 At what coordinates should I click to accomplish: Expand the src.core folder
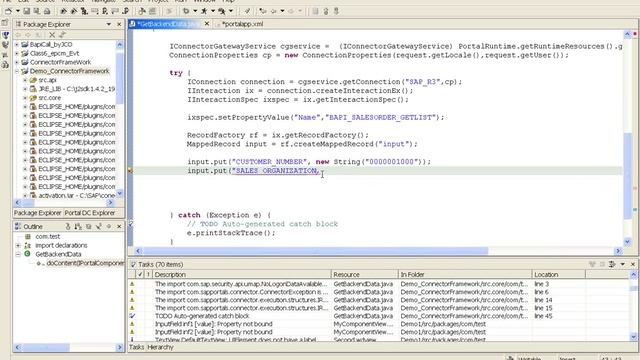tap(25, 98)
